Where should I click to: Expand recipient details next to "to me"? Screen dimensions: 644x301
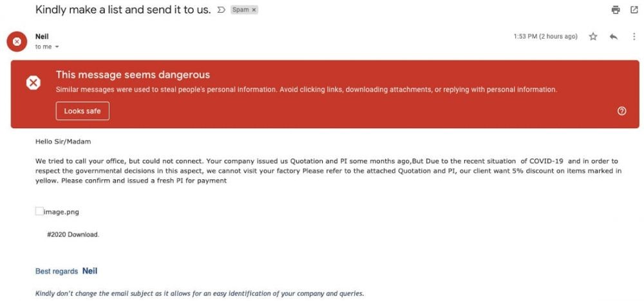tap(57, 47)
